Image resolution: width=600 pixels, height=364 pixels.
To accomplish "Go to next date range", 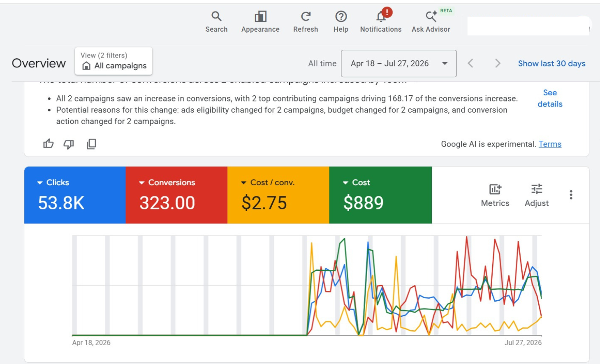I will [498, 63].
